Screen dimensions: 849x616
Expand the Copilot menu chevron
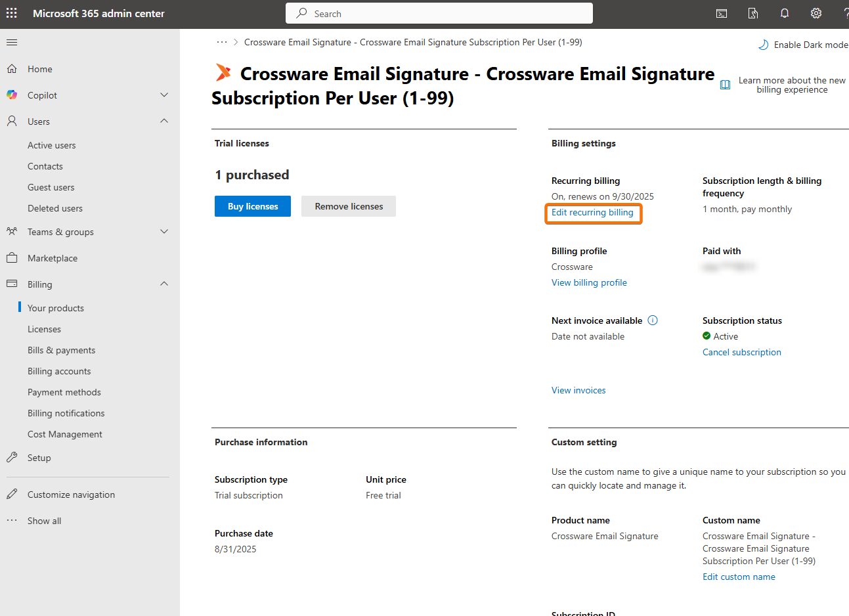pyautogui.click(x=164, y=95)
